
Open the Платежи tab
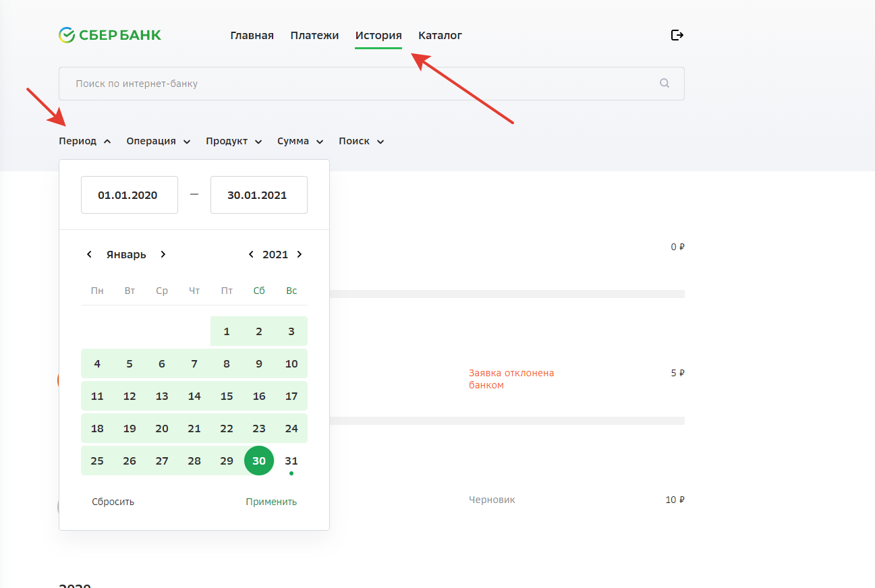[314, 36]
